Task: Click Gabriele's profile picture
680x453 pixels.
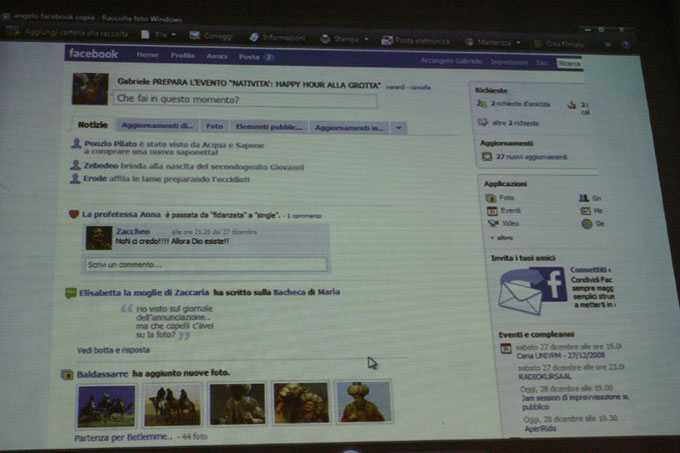Action: (90, 89)
